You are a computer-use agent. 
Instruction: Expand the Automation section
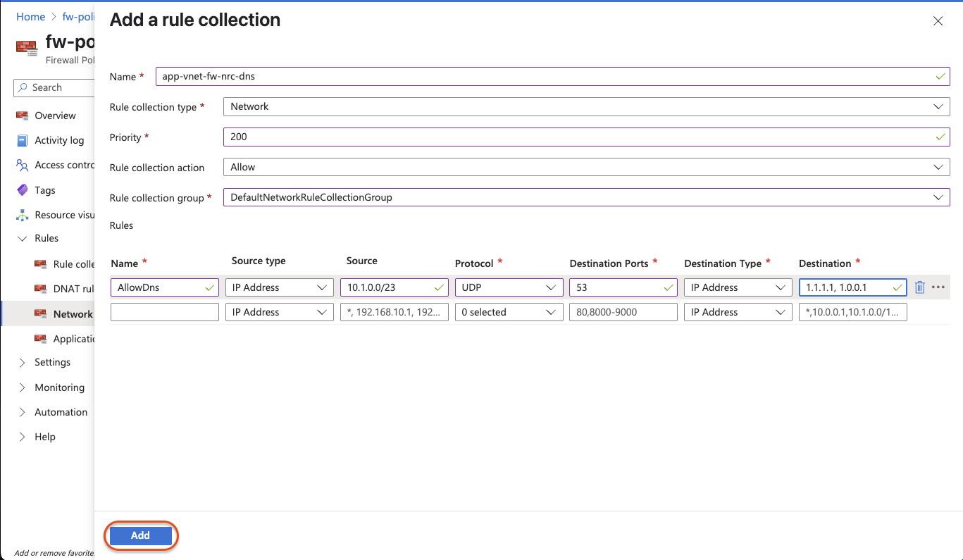point(22,412)
